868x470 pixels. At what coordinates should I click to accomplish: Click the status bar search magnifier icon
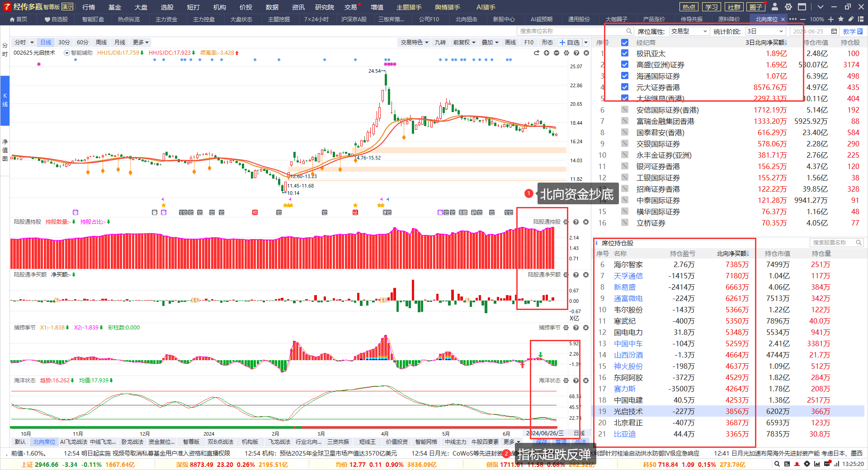pyautogui.click(x=777, y=464)
